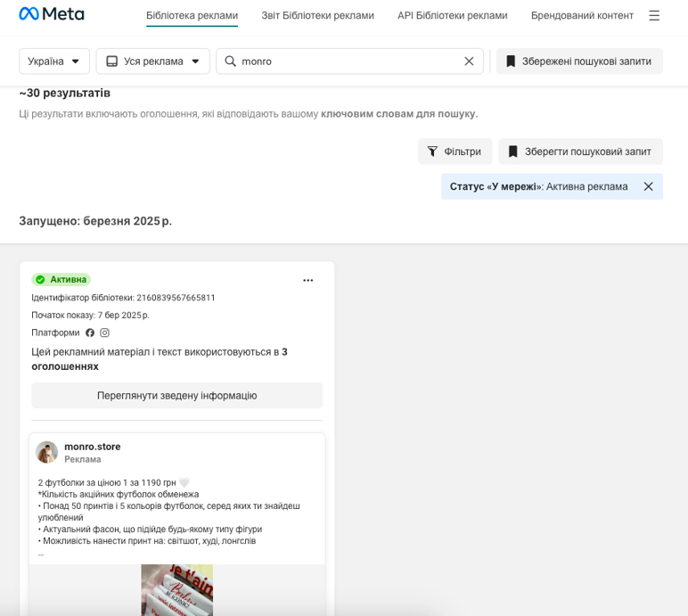
Task: Click the magnifier search icon
Action: point(230,61)
